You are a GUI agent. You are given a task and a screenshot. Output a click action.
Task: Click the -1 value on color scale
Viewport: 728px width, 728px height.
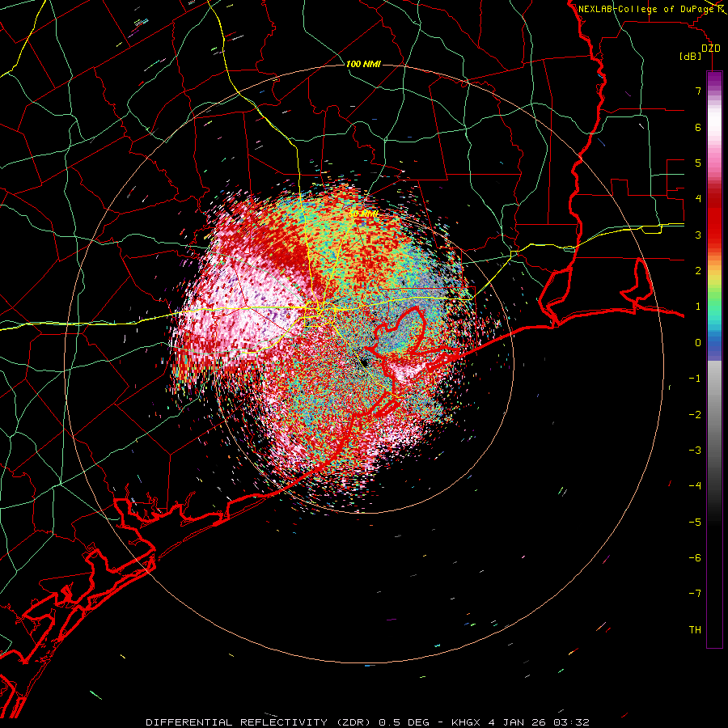pyautogui.click(x=695, y=379)
